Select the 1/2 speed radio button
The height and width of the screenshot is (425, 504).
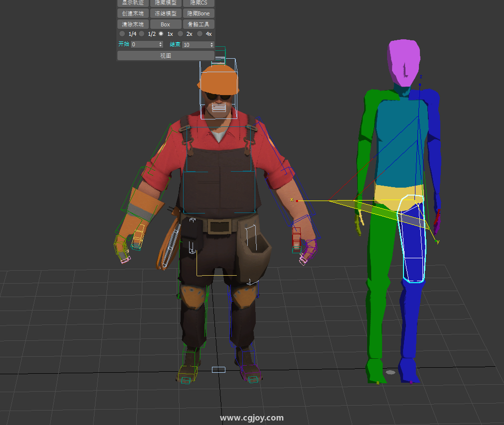(142, 34)
